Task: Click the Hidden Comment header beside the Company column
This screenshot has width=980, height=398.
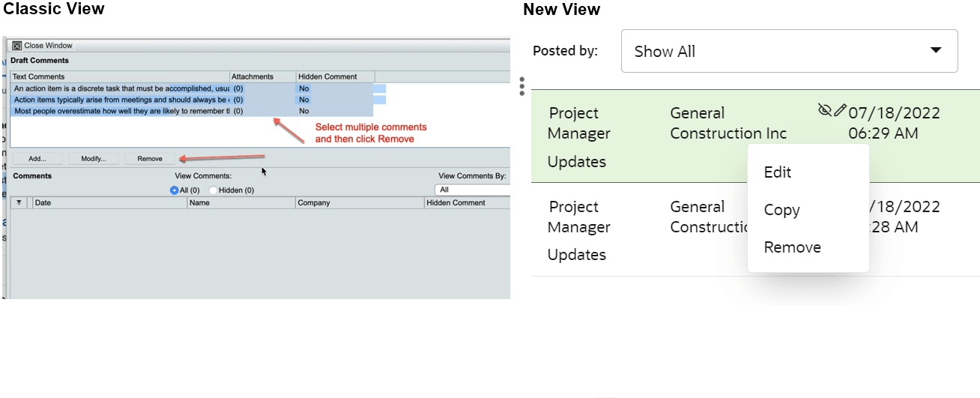Action: [468, 203]
